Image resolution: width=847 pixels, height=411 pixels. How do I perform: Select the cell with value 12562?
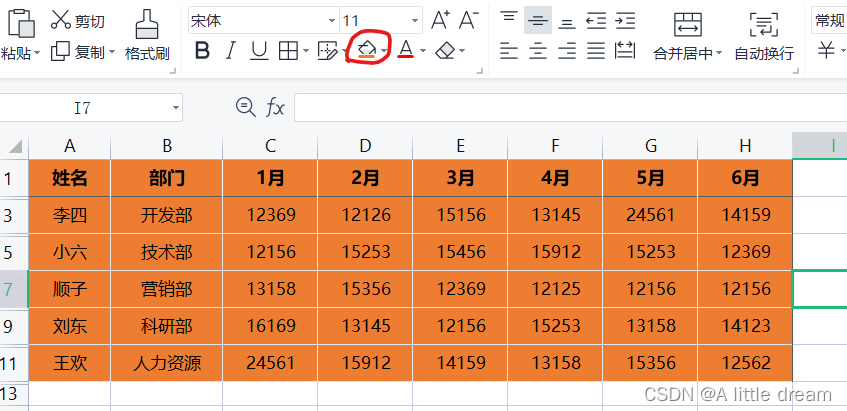(x=745, y=363)
